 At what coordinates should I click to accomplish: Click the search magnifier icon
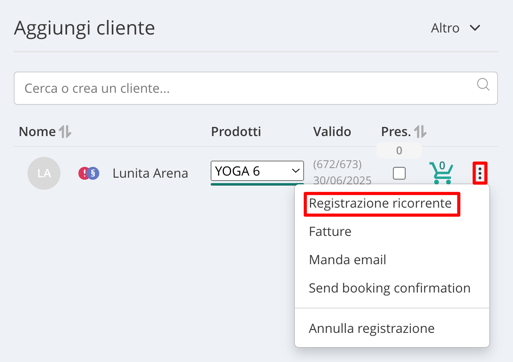(483, 85)
